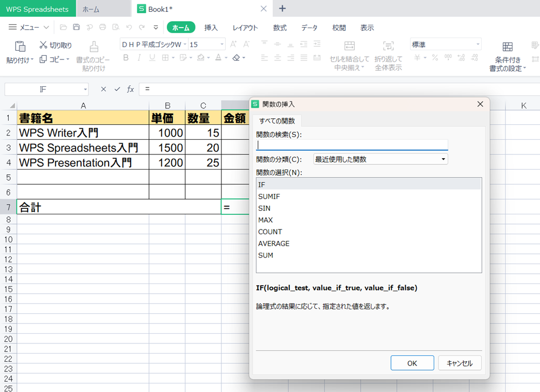Click the 切り取り (Cut) scissors button
Image resolution: width=540 pixels, height=392 pixels.
[x=56, y=45]
